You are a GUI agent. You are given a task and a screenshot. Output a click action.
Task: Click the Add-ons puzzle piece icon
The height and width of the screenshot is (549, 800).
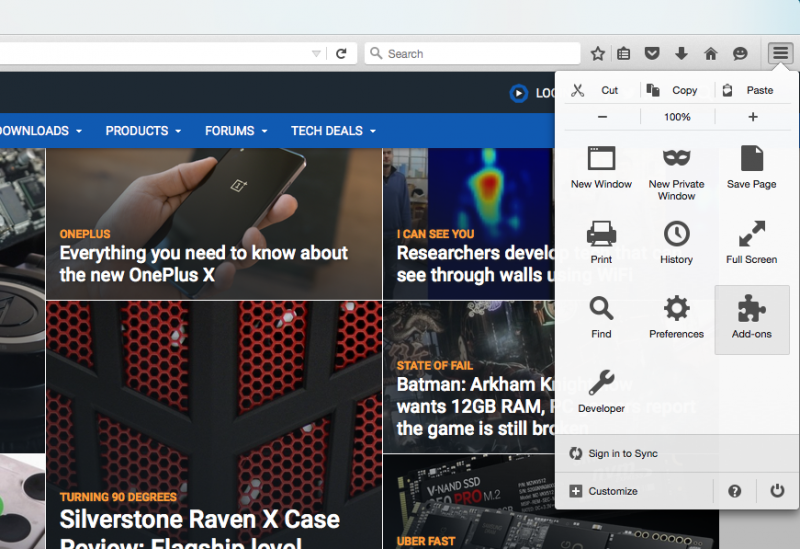point(751,310)
